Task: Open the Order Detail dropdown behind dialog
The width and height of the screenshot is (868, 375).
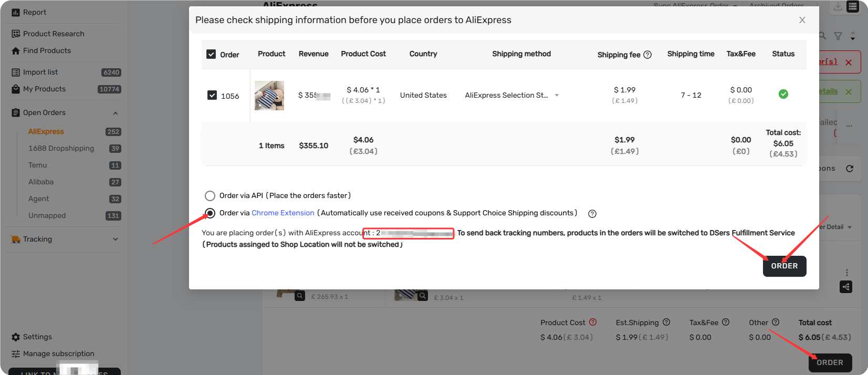Action: click(836, 227)
